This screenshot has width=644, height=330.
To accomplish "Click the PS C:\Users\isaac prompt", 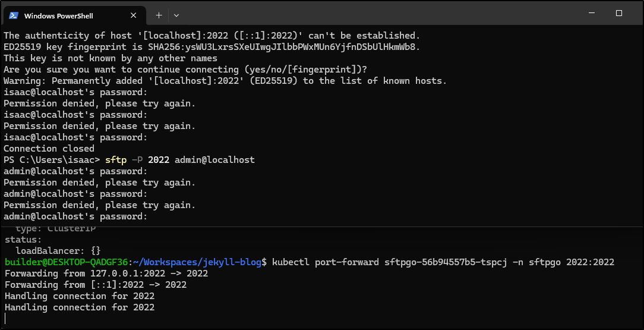I will click(52, 160).
